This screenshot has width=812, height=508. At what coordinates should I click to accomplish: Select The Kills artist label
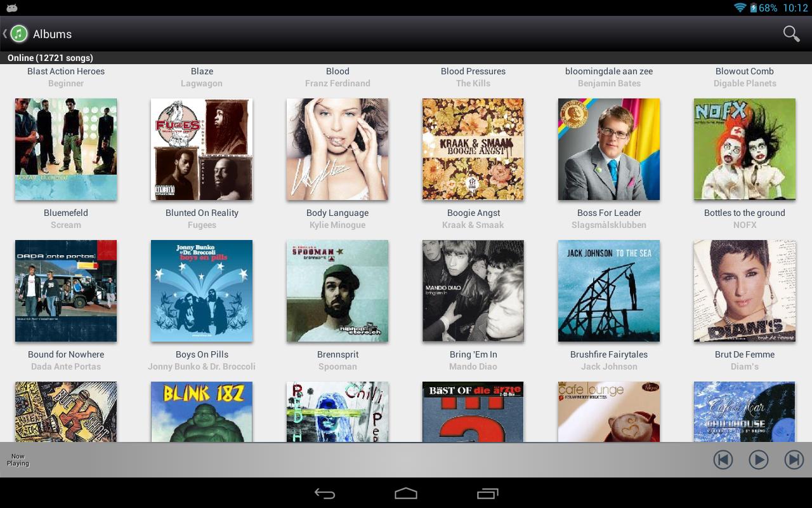473,83
